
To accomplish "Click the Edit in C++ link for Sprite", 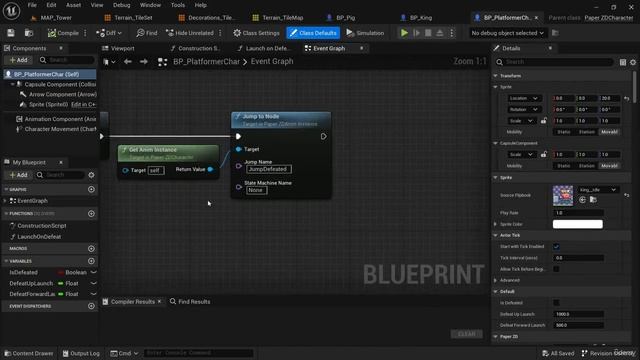I will 83,104.
